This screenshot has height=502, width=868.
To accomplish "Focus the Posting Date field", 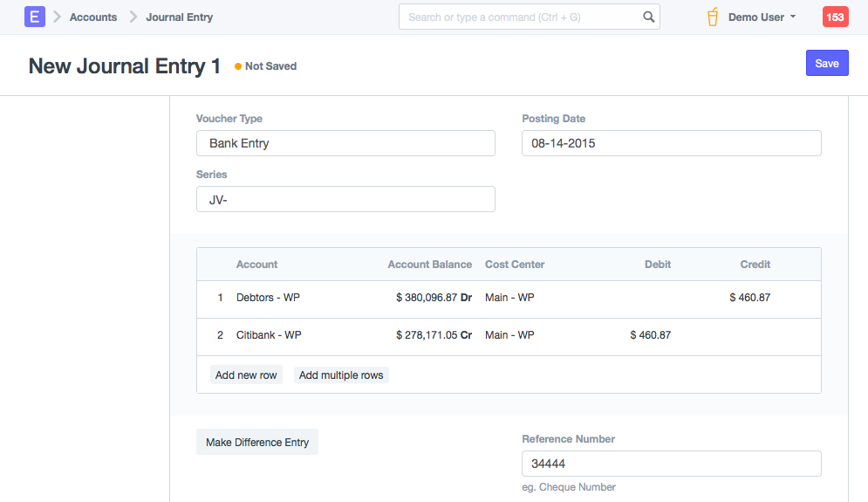I will point(671,143).
